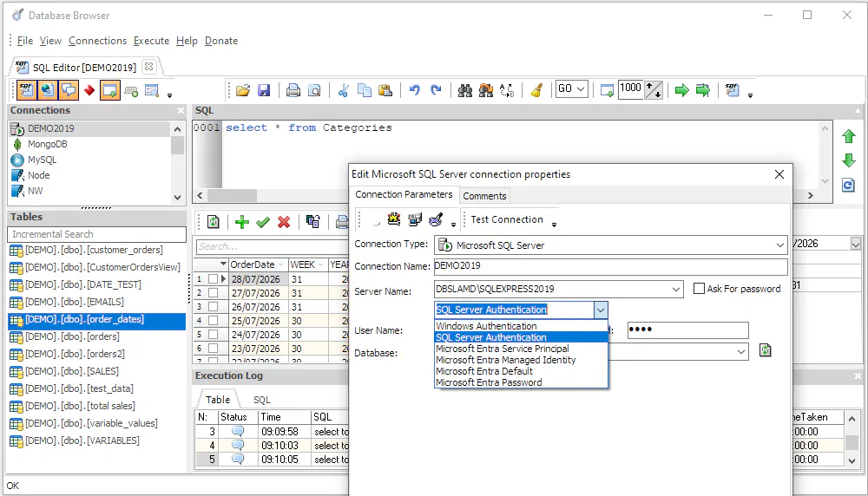Click the Connection Name input field
The height and width of the screenshot is (496, 868).
(x=610, y=266)
